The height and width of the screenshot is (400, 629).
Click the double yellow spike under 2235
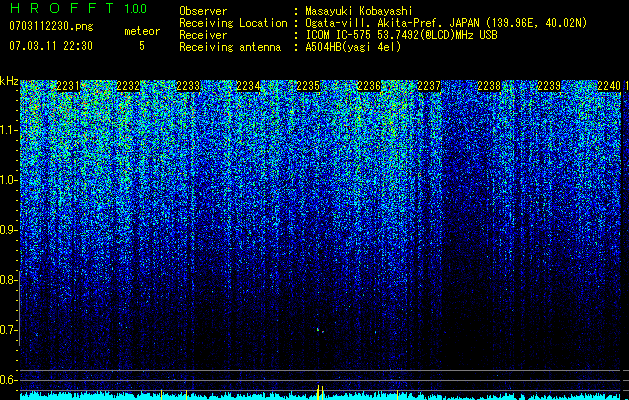tap(320, 392)
